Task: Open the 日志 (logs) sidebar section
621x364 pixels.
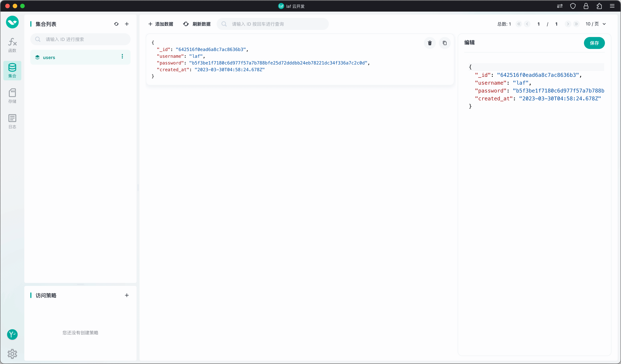Action: [x=12, y=121]
